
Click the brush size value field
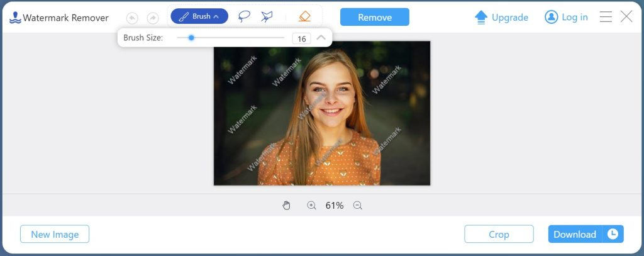(x=301, y=38)
